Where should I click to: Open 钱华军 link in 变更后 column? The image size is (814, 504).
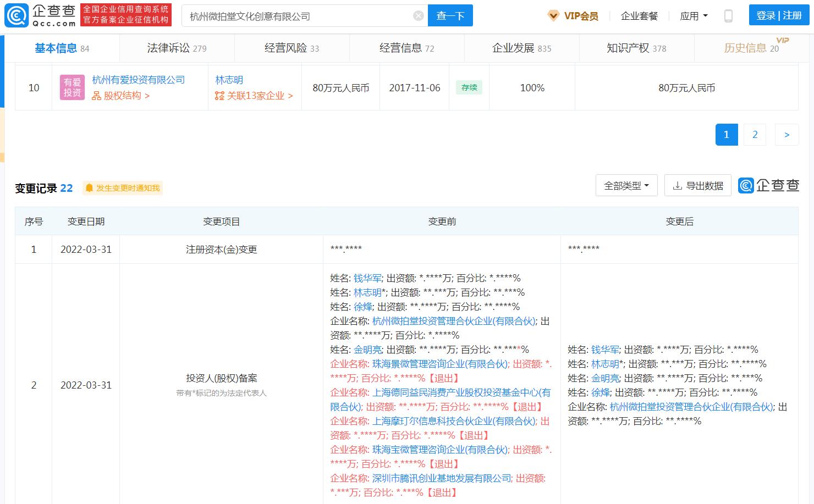point(605,350)
